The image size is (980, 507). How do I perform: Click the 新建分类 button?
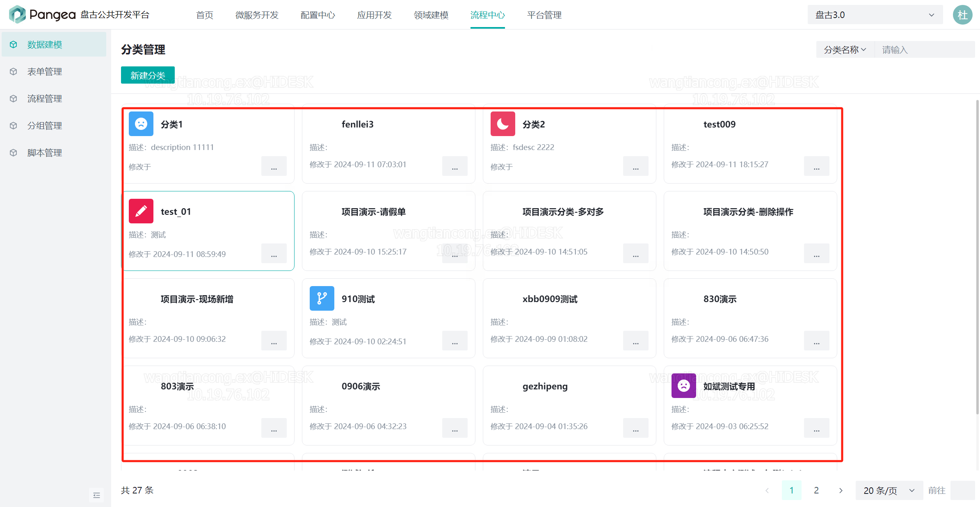click(x=148, y=75)
